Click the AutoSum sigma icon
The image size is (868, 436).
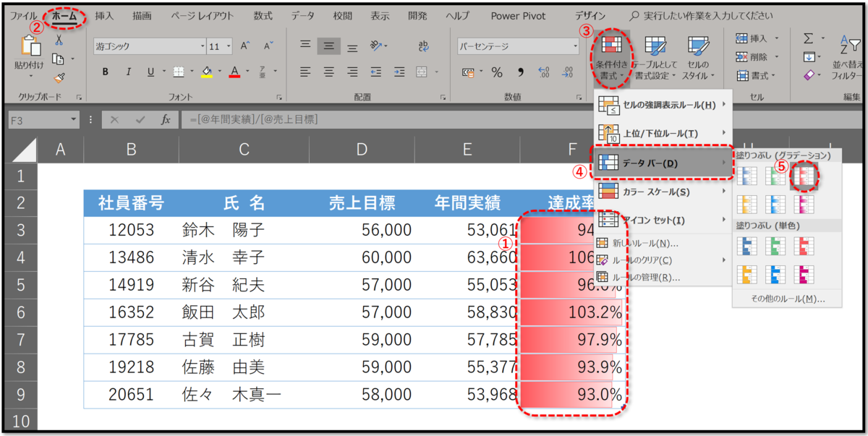point(807,38)
